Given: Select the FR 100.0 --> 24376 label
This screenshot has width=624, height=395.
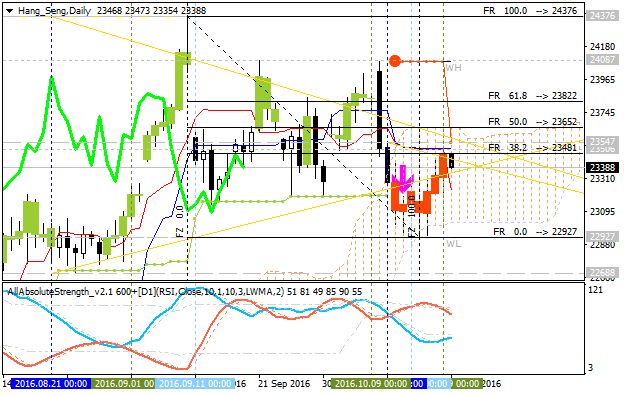Looking at the screenshot, I should click(530, 11).
